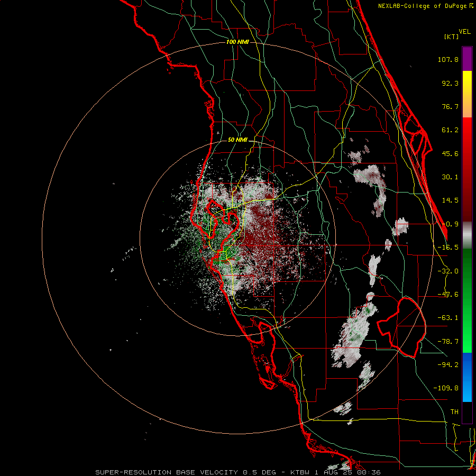Click the 45.6 legend value
This screenshot has height=476, width=476.
[x=450, y=153]
